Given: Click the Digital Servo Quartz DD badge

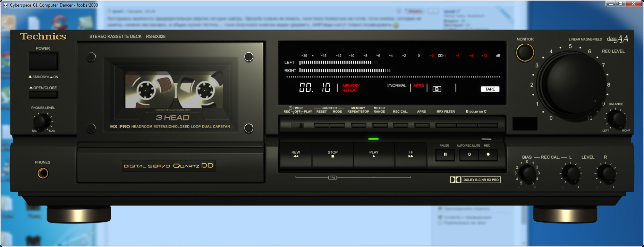Looking at the screenshot, I should [169, 166].
